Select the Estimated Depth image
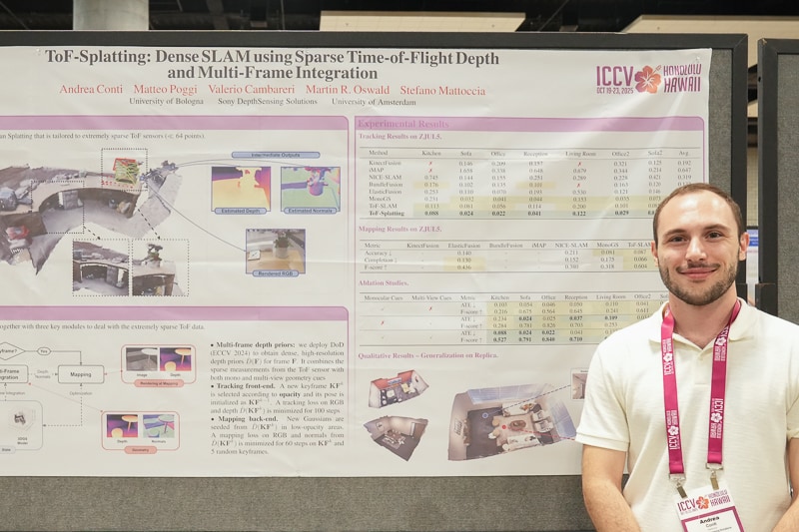The image size is (799, 532). [x=240, y=188]
